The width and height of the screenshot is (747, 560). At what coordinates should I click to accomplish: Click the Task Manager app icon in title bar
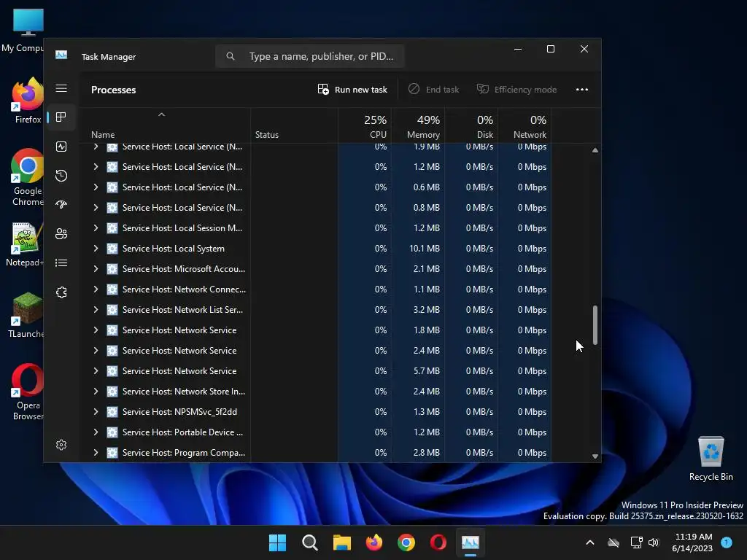(x=61, y=55)
